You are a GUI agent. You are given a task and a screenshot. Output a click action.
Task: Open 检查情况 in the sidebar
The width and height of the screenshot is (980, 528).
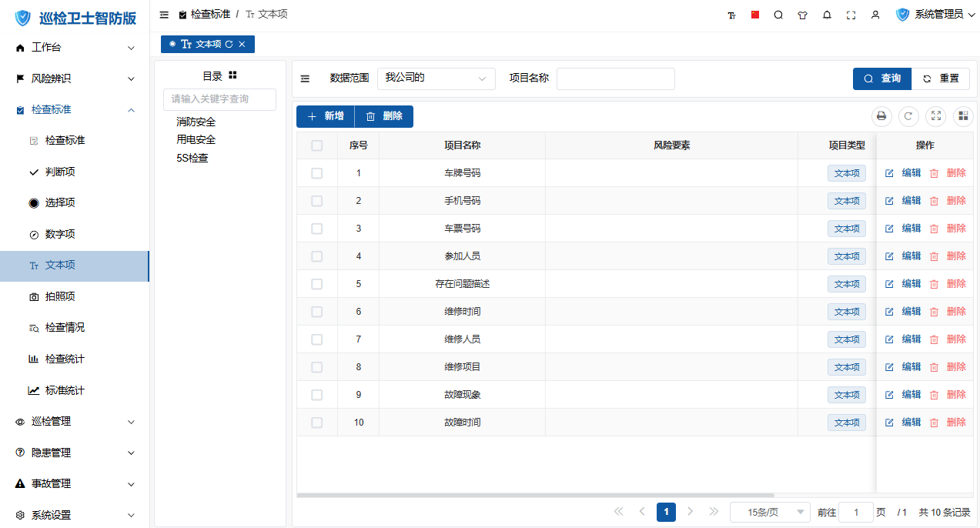click(75, 328)
